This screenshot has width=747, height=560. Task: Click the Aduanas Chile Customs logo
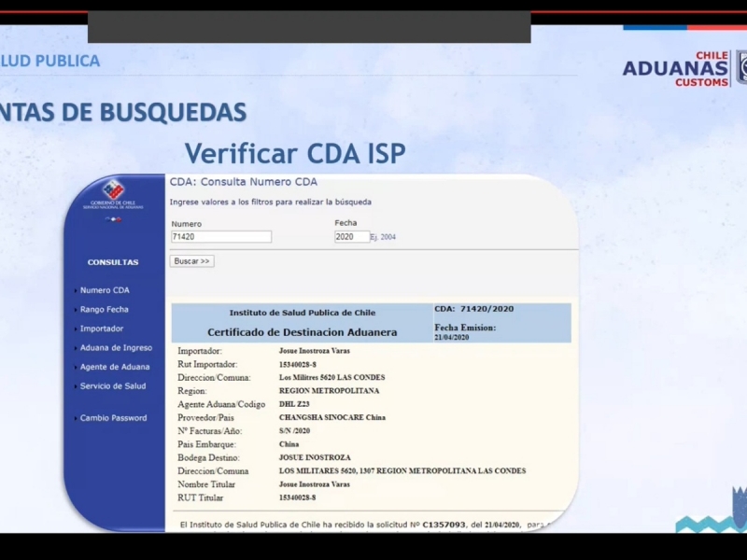tap(684, 69)
